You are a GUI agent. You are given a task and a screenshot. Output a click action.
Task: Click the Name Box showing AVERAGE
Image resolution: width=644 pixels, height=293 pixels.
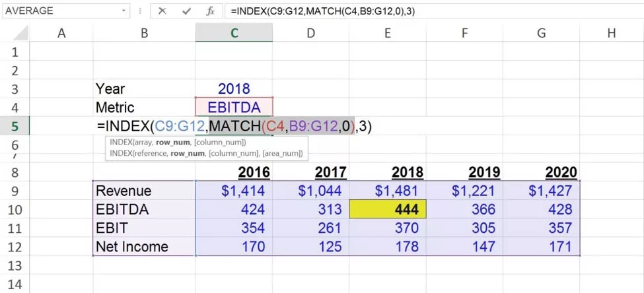pos(59,11)
